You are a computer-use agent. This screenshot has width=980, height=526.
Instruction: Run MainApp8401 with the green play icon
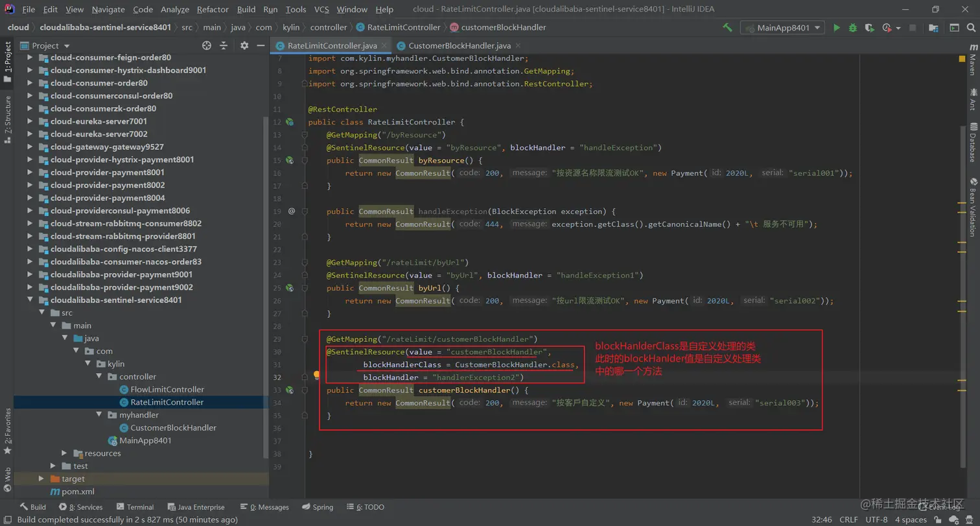point(837,28)
